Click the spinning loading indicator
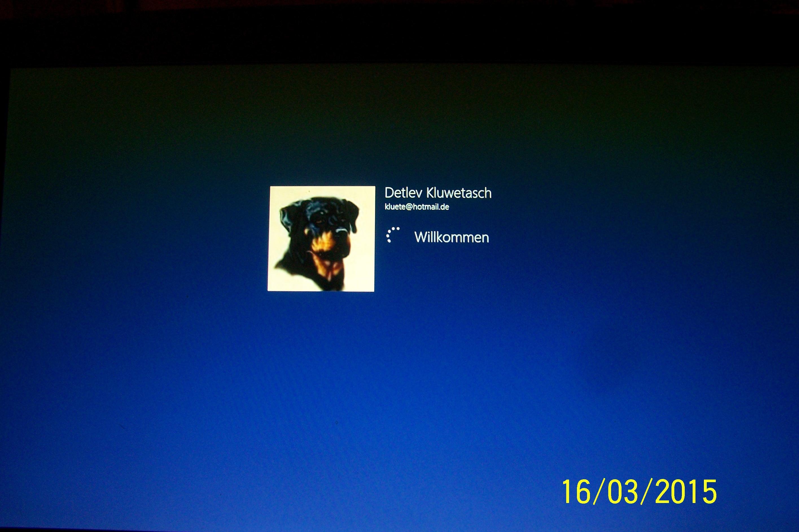The width and height of the screenshot is (799, 532). [393, 235]
